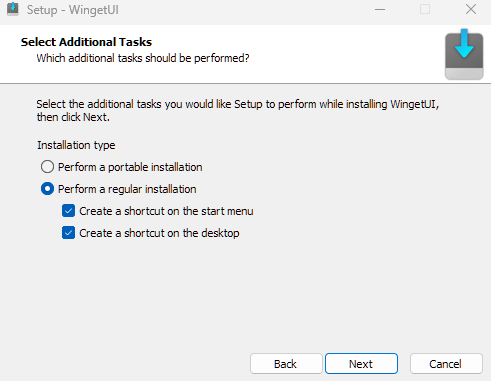Click the greyed-out maximize window button
Screen dimensions: 491x381
[x=425, y=9]
